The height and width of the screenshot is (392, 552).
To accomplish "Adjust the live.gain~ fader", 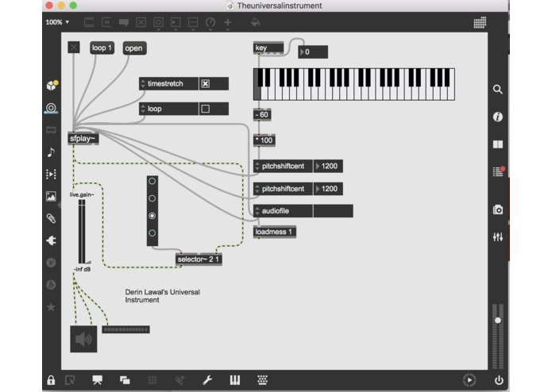I will coord(82,232).
